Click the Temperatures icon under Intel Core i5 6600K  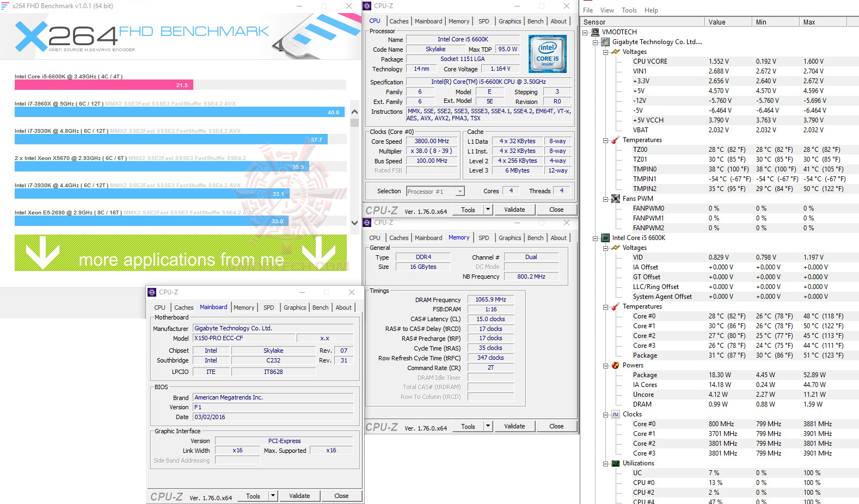pyautogui.click(x=616, y=306)
